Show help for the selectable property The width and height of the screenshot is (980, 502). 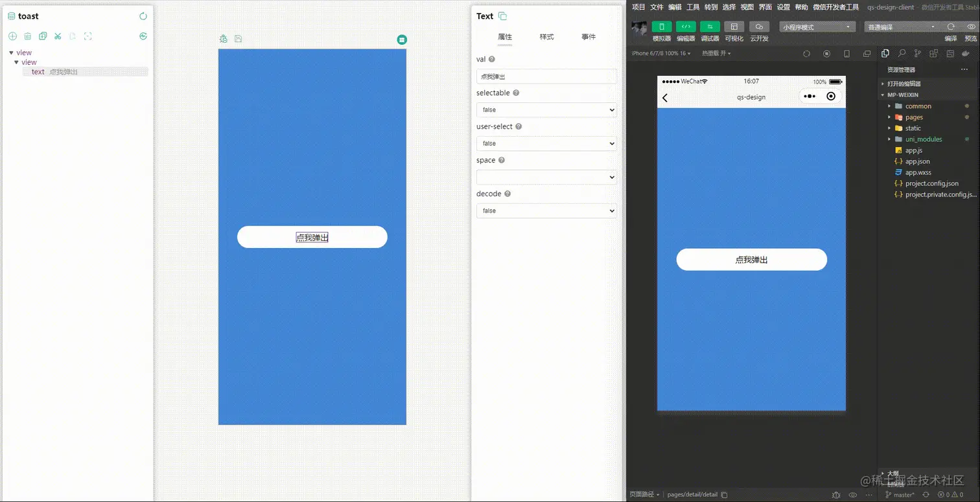click(516, 93)
